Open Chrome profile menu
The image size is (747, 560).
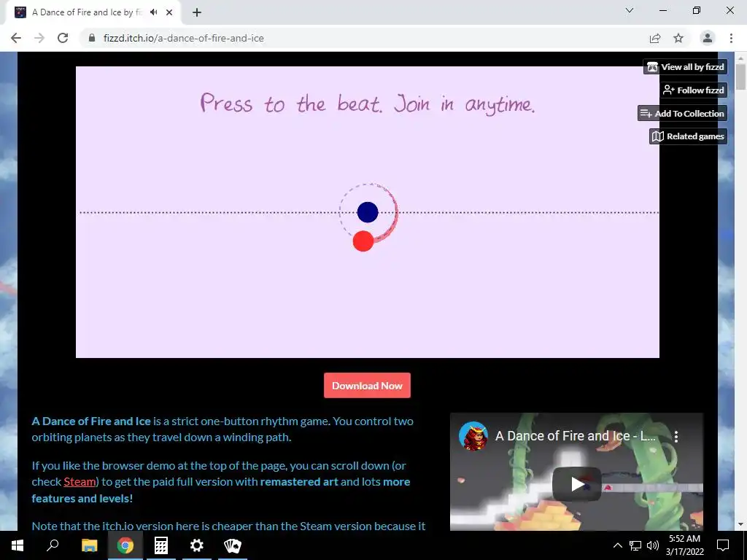pos(708,38)
